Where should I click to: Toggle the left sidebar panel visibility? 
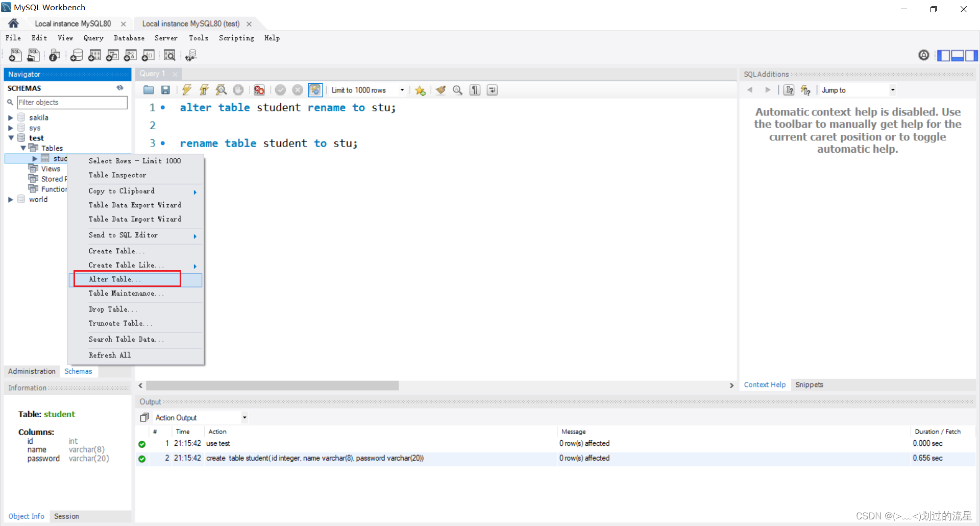[x=944, y=55]
